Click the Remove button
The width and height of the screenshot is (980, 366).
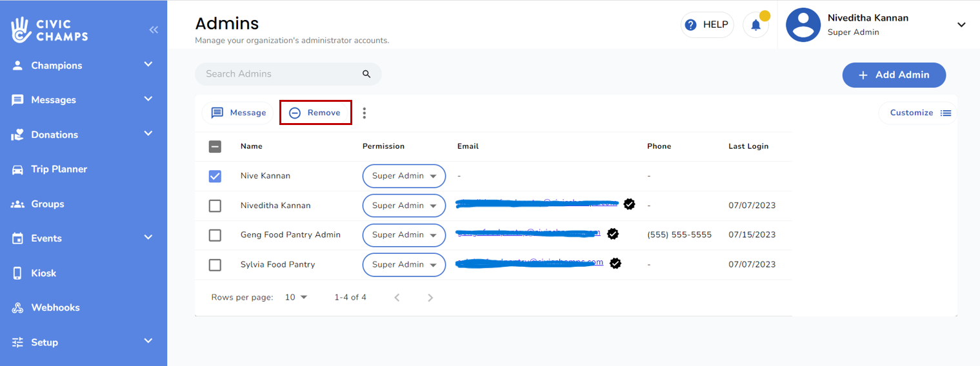pyautogui.click(x=315, y=113)
